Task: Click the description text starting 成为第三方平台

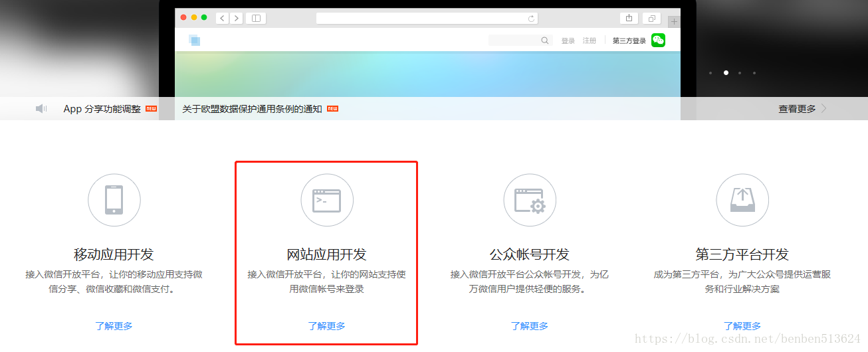Action: [x=742, y=282]
